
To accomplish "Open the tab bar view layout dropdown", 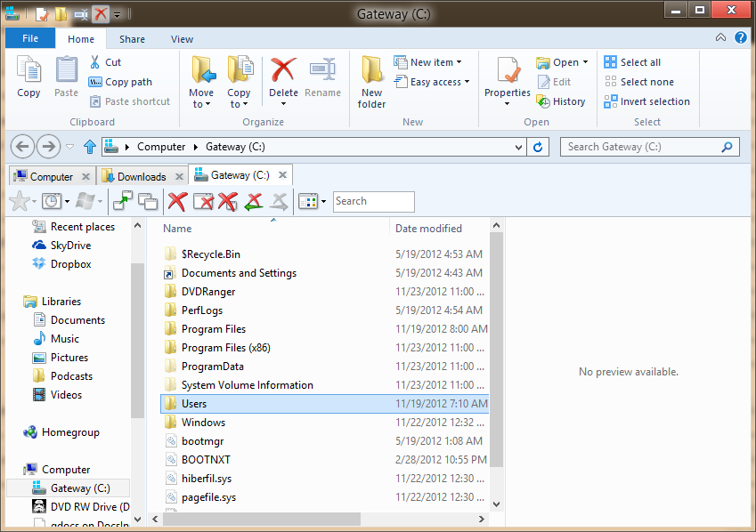I will pos(323,201).
